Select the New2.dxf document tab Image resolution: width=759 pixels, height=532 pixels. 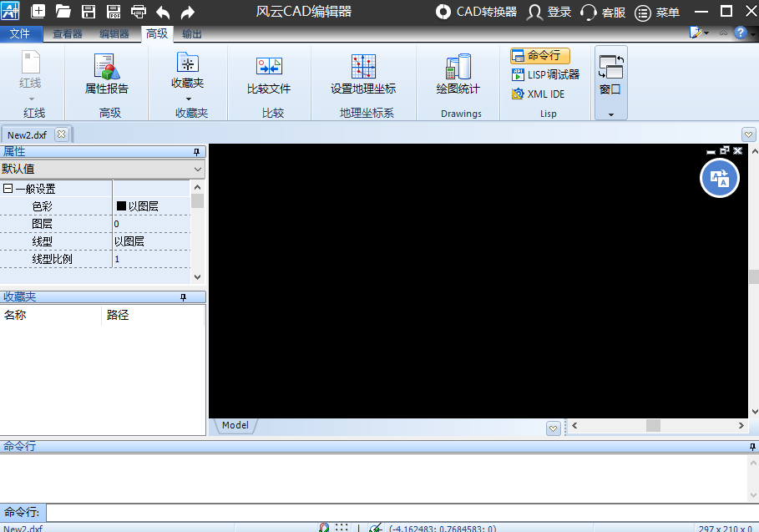pyautogui.click(x=27, y=135)
